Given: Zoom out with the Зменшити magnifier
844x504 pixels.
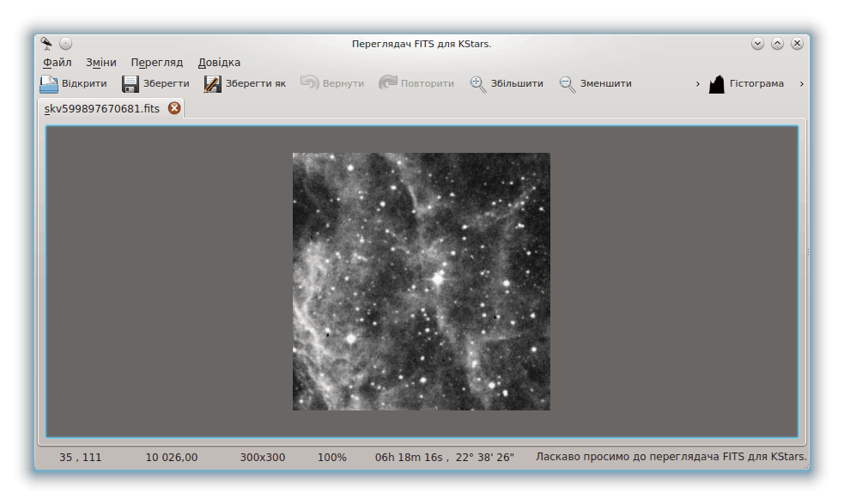Looking at the screenshot, I should (x=568, y=84).
